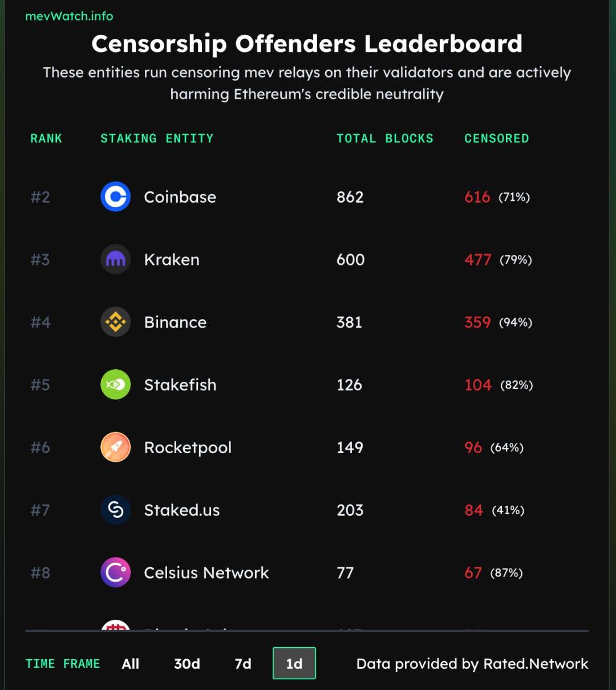Click the Rated.Network data provider link
This screenshot has width=616, height=690.
(536, 664)
